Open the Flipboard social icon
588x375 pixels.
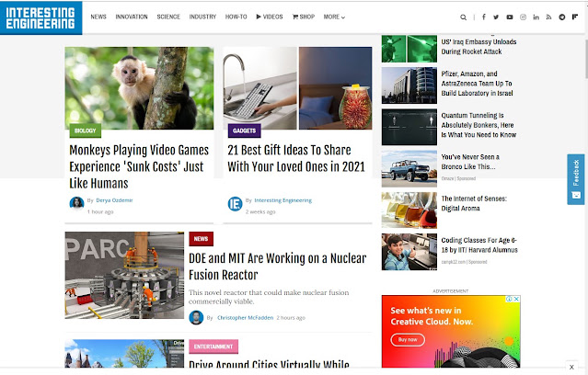(x=575, y=17)
